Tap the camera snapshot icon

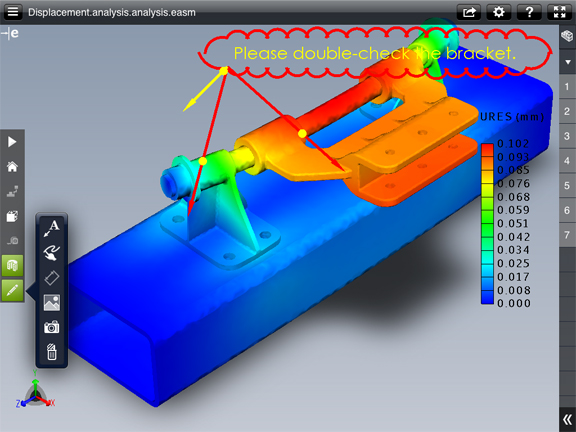(52, 327)
